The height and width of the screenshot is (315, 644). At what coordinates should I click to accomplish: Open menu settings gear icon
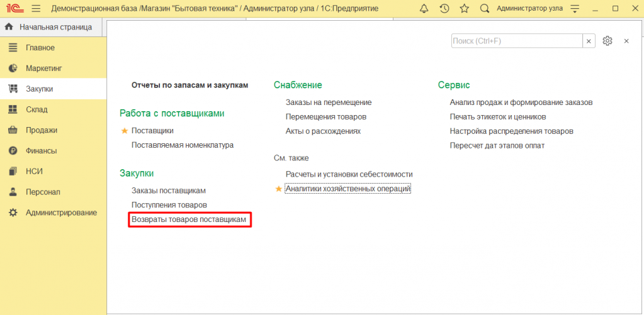(607, 41)
